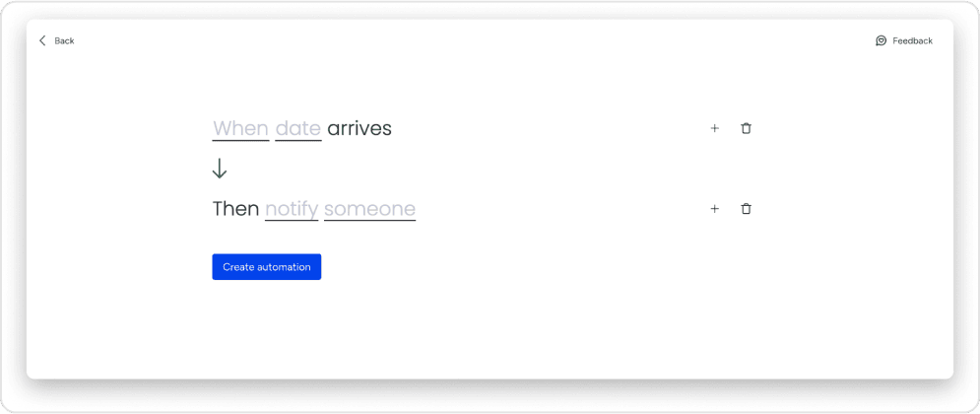Delete the 'Then notify someone' action
This screenshot has width=980, height=414.
746,209
